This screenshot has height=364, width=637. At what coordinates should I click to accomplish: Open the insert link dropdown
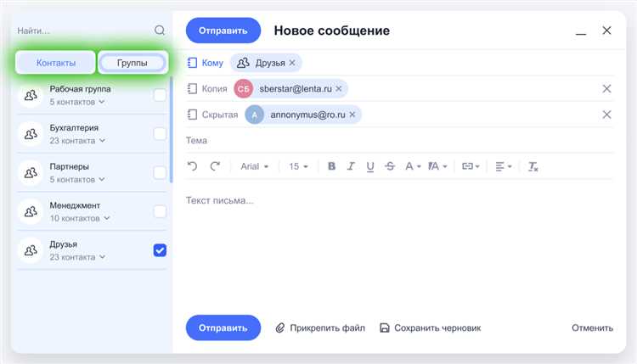(x=471, y=166)
